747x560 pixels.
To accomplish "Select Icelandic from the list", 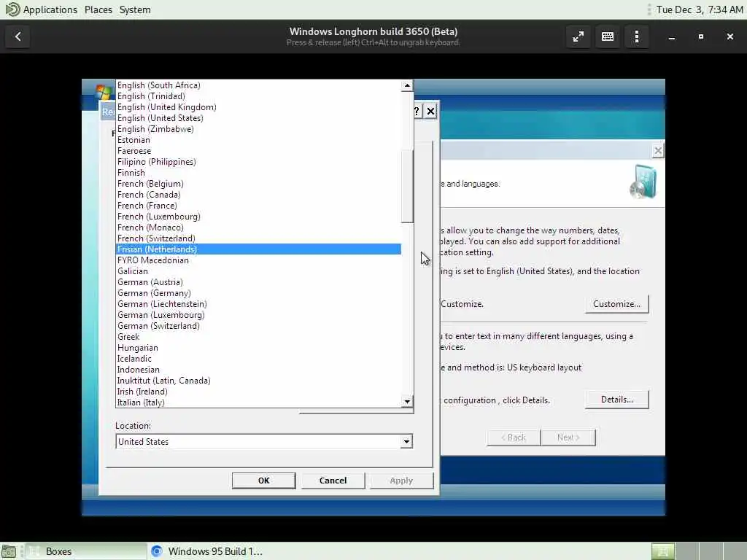I will 259,359.
